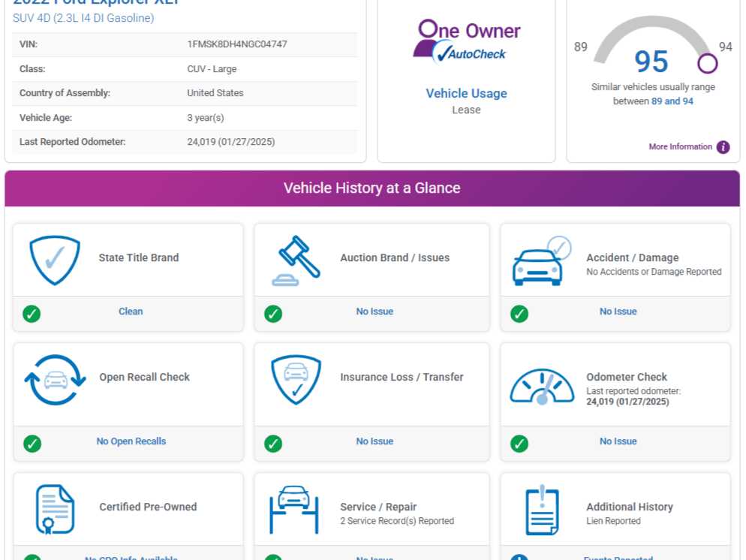Click green checkmark in Odometer Check card
Image resolution: width=746 pixels, height=560 pixels.
pos(519,444)
